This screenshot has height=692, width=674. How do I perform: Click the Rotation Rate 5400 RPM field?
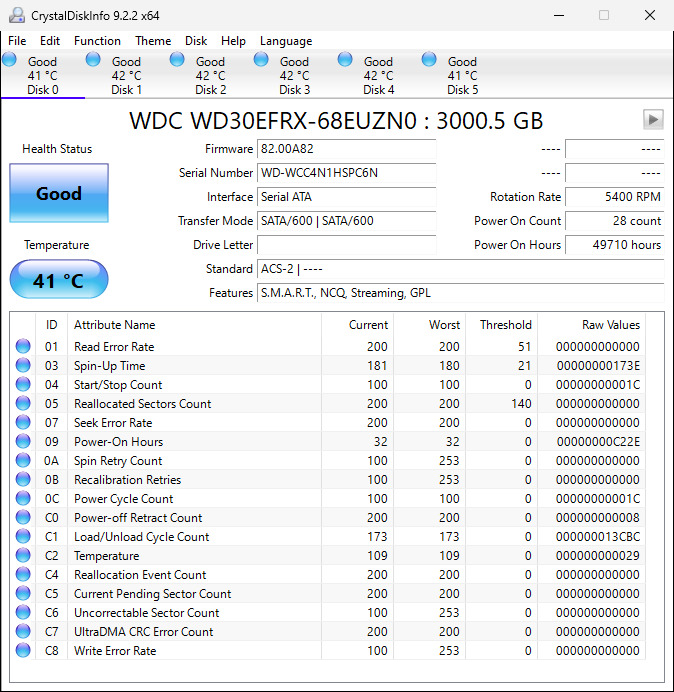[x=614, y=196]
